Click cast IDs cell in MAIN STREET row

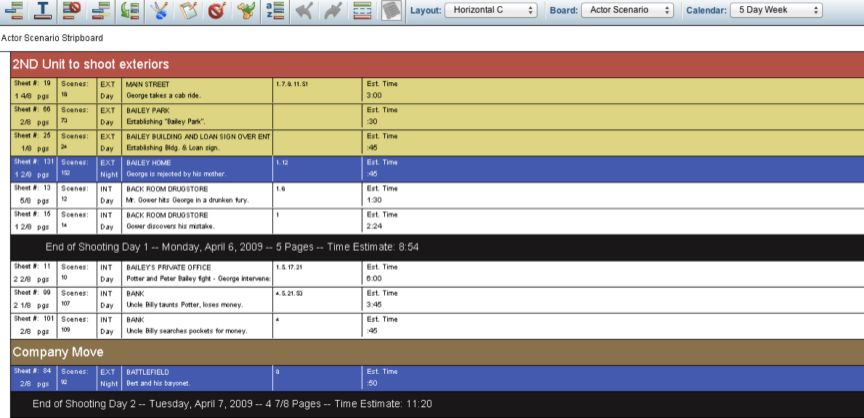(317, 90)
